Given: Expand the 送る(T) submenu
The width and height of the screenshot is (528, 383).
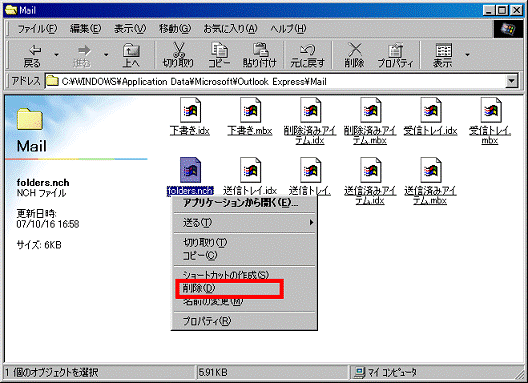Looking at the screenshot, I should [x=244, y=223].
